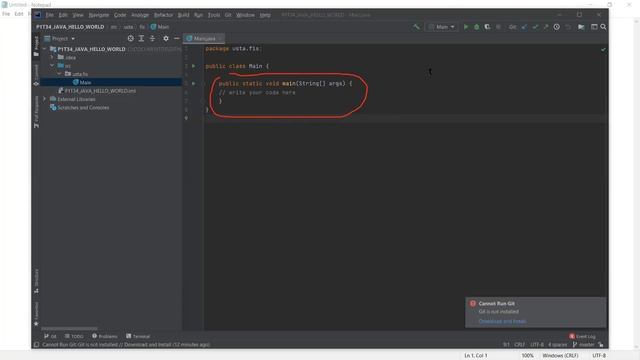Click inspection green checkmark in editor corner
The width and height of the screenshot is (640, 360).
point(603,49)
